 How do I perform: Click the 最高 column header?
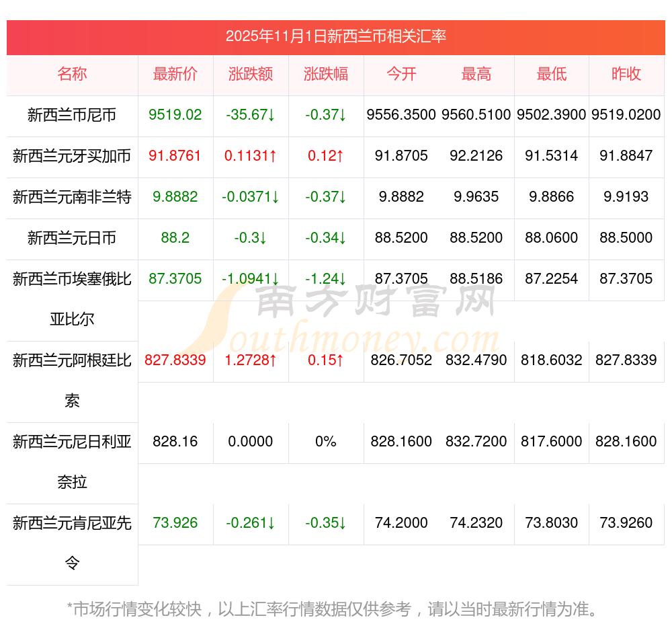pos(476,74)
